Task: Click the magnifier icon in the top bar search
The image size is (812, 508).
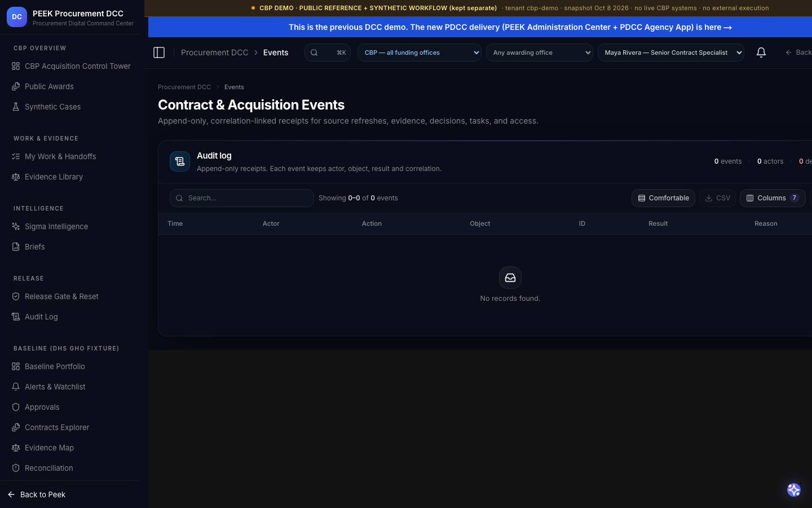Action: click(x=314, y=52)
